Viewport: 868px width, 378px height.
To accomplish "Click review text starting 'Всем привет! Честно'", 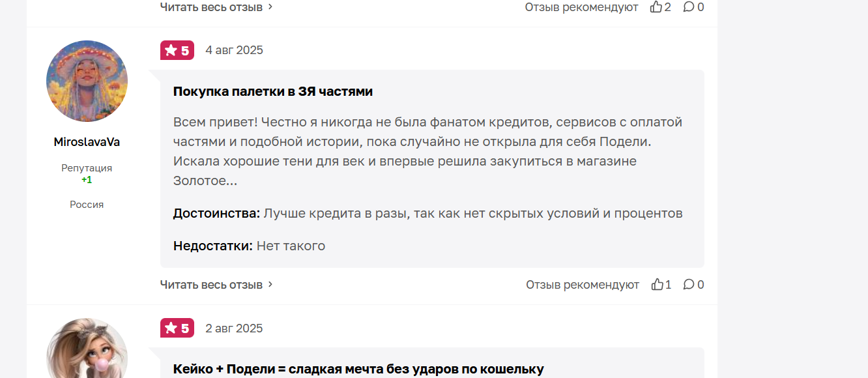I will pos(428,151).
